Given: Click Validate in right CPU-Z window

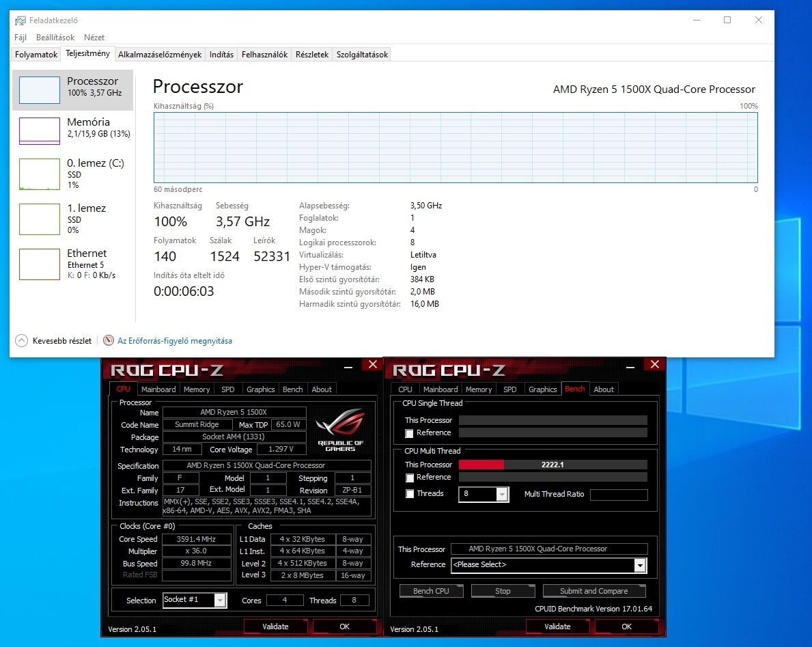Looking at the screenshot, I should coord(557,627).
